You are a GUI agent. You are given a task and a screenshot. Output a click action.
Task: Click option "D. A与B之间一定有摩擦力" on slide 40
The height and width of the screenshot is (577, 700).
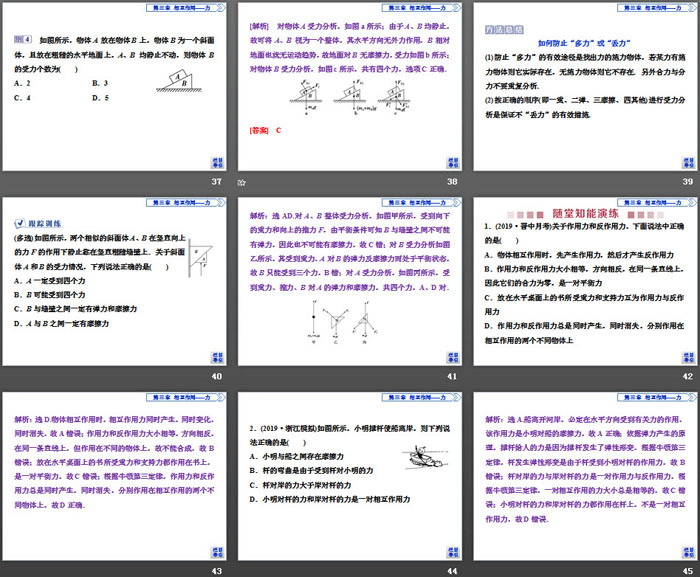tap(61, 323)
